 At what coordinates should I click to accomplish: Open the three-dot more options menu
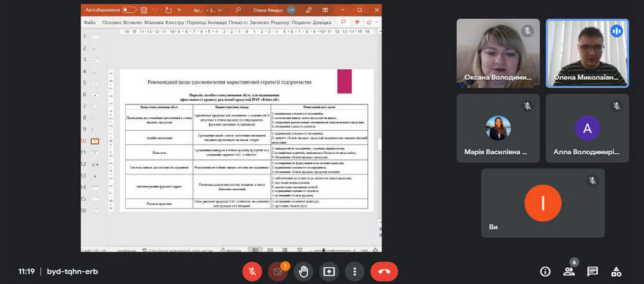click(x=354, y=271)
